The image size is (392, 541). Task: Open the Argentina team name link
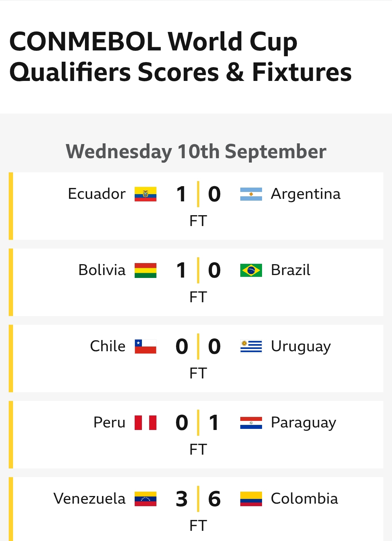click(306, 194)
